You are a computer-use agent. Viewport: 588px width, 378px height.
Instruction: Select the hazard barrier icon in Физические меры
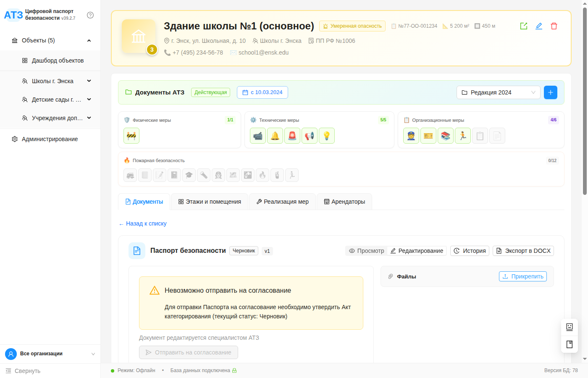tap(131, 135)
